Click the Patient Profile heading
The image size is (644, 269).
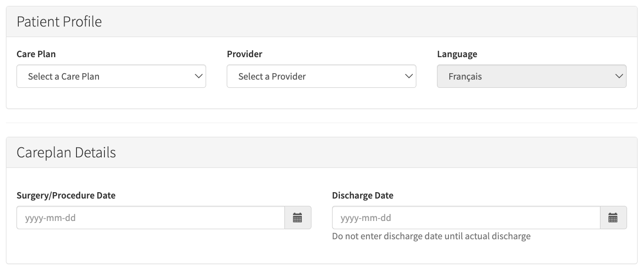(59, 22)
